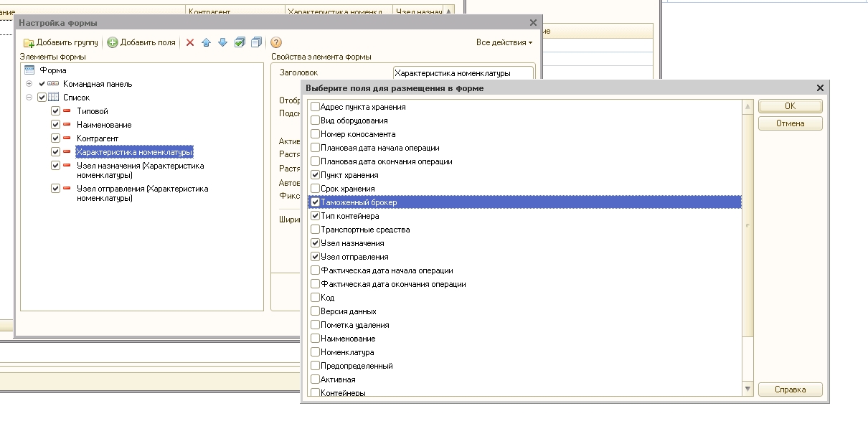Click the Справка button
The height and width of the screenshot is (439, 868).
click(x=790, y=390)
